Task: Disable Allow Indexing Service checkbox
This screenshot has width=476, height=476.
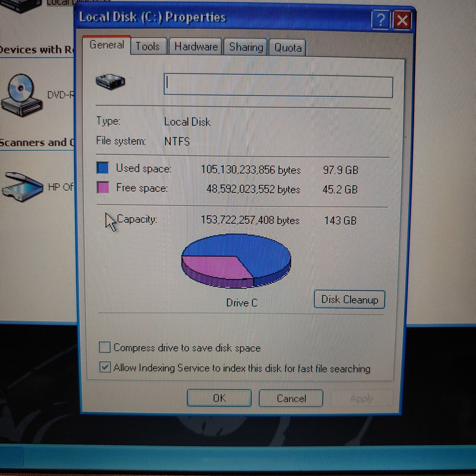Action: [x=105, y=367]
